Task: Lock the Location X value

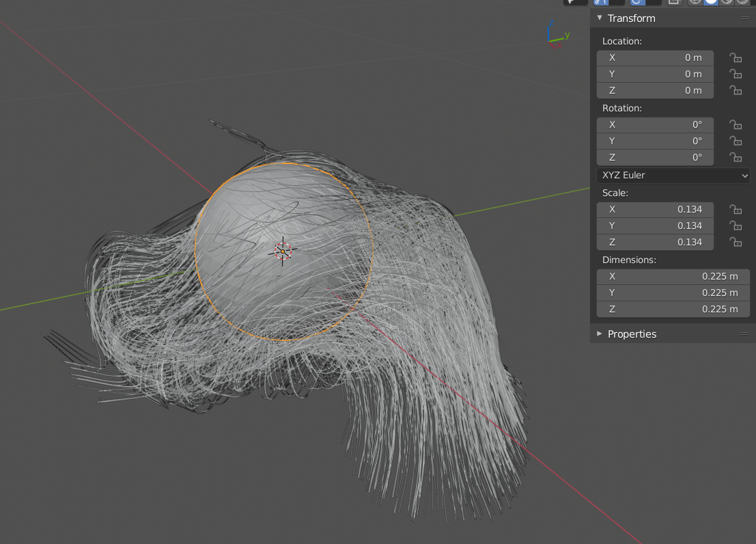Action: tap(736, 57)
